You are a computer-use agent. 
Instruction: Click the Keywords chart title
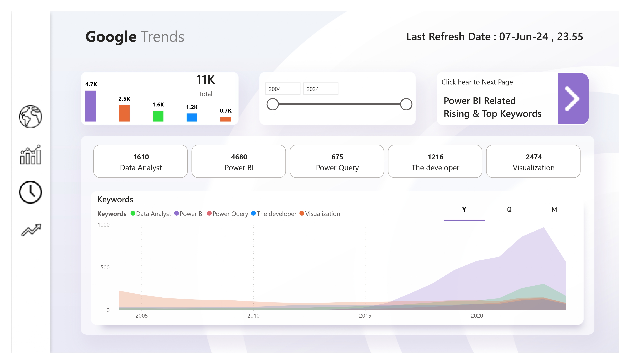115,200
